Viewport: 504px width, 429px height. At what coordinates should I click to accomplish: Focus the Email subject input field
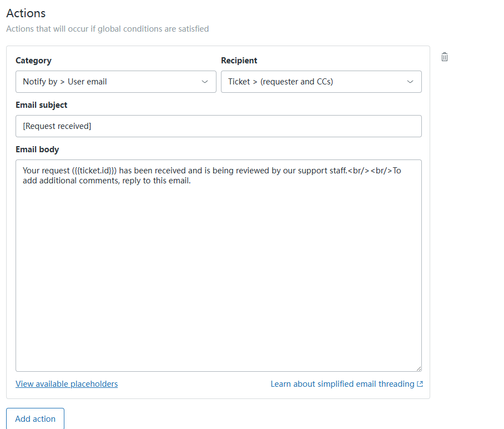tap(218, 126)
